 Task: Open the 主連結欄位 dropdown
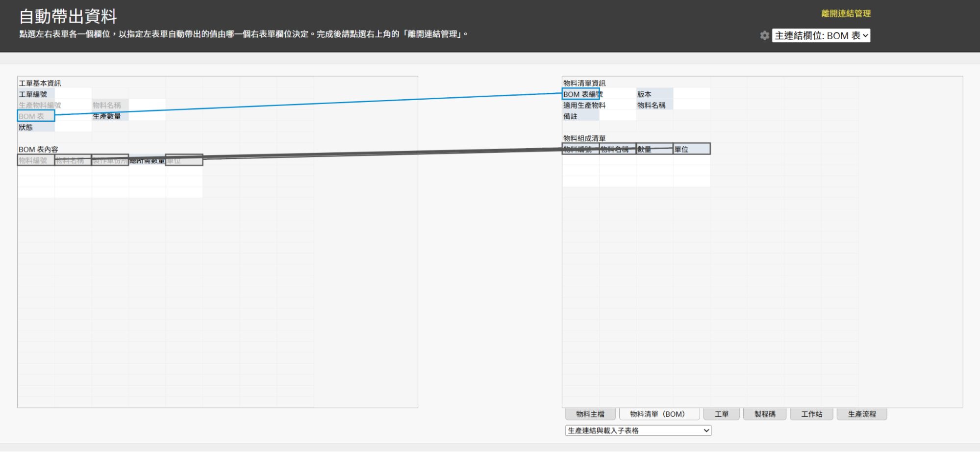821,35
